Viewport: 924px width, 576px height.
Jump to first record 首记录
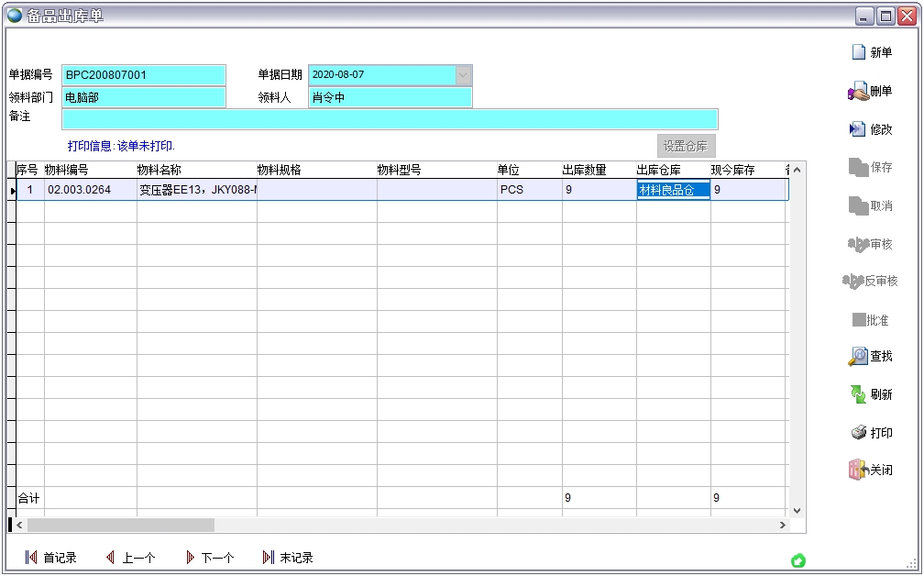(31, 558)
